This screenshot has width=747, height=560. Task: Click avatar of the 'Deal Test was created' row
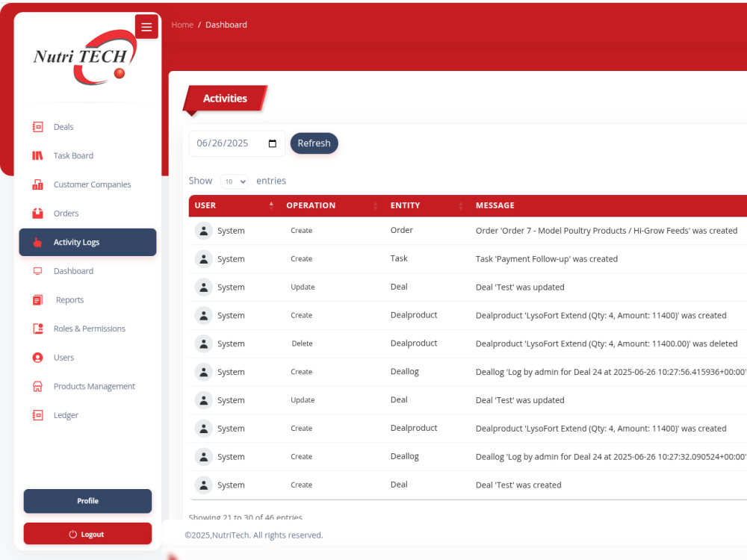203,485
